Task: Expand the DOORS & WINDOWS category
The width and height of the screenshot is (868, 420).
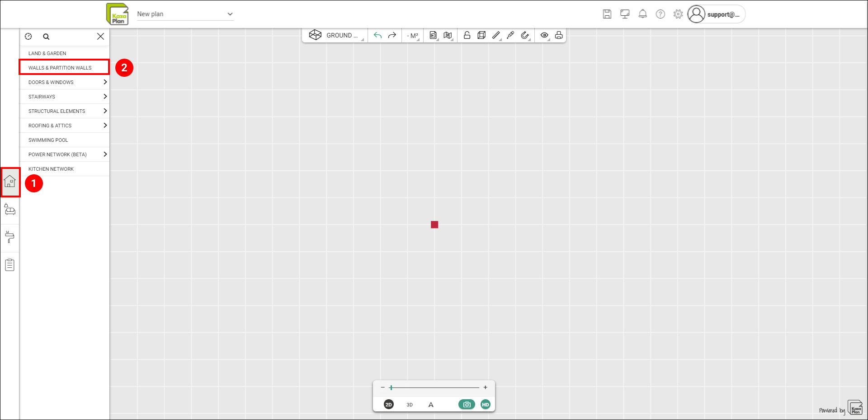Action: coord(64,82)
